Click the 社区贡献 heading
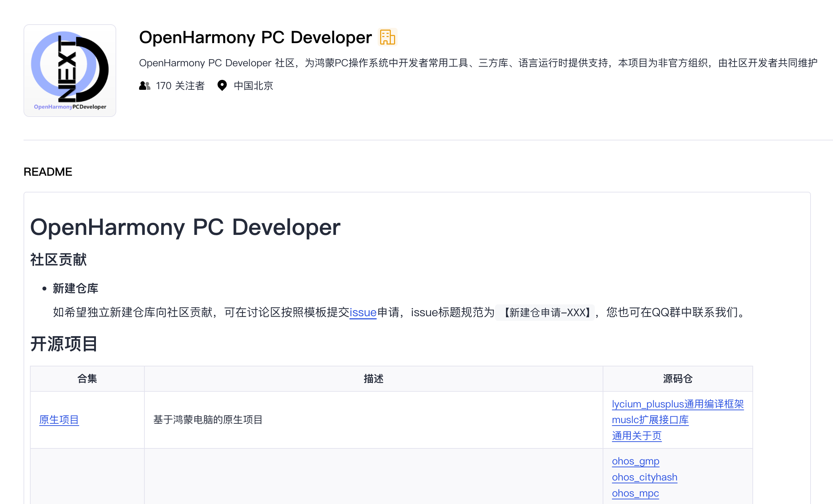833x504 pixels. coord(58,259)
